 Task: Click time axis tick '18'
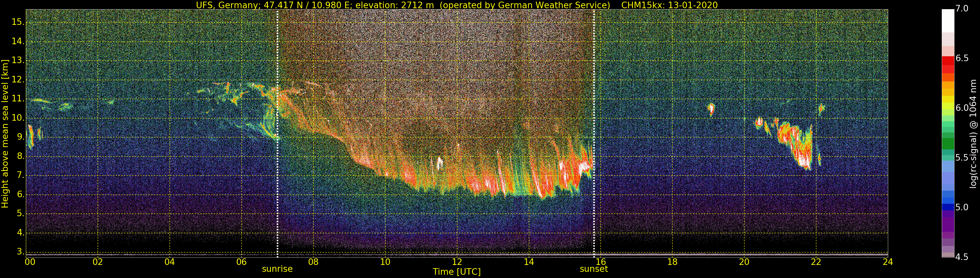coord(672,262)
